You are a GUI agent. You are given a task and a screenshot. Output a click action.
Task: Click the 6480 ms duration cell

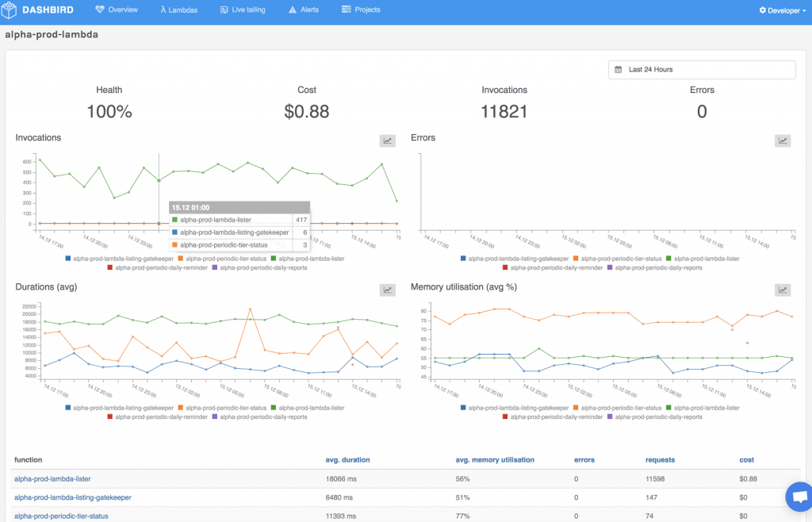tap(339, 497)
